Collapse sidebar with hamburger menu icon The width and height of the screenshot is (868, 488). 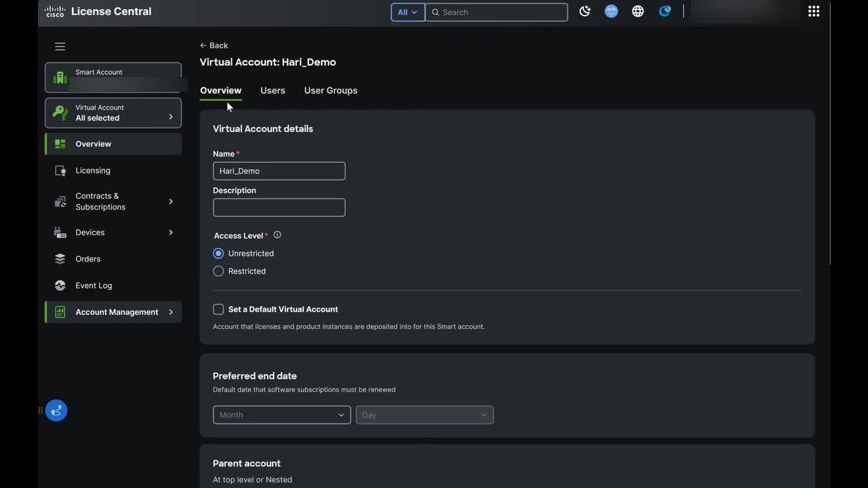(x=60, y=47)
